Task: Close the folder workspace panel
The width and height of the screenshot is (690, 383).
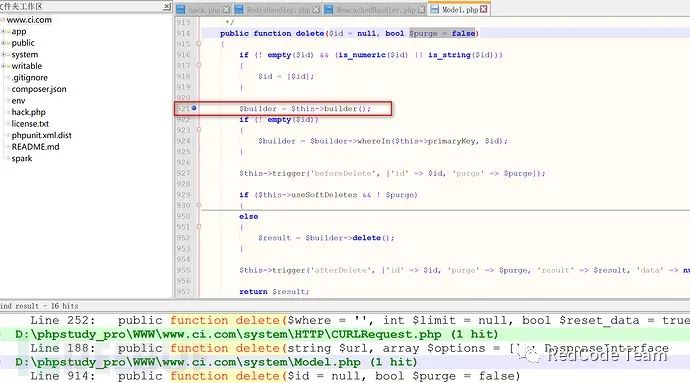Action: coord(167,6)
